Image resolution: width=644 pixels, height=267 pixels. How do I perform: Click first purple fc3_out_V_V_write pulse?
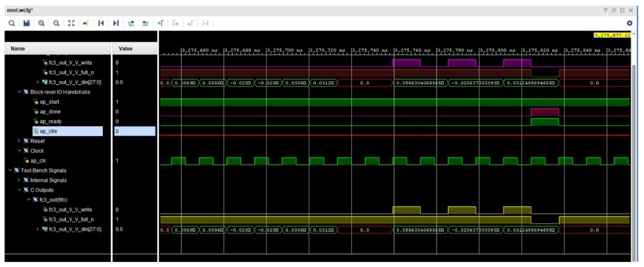coord(407,63)
